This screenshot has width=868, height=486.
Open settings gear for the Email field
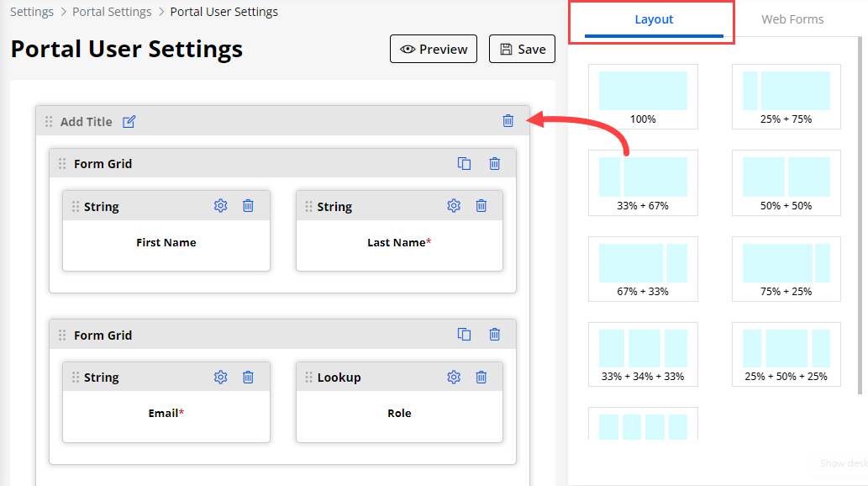click(x=220, y=378)
